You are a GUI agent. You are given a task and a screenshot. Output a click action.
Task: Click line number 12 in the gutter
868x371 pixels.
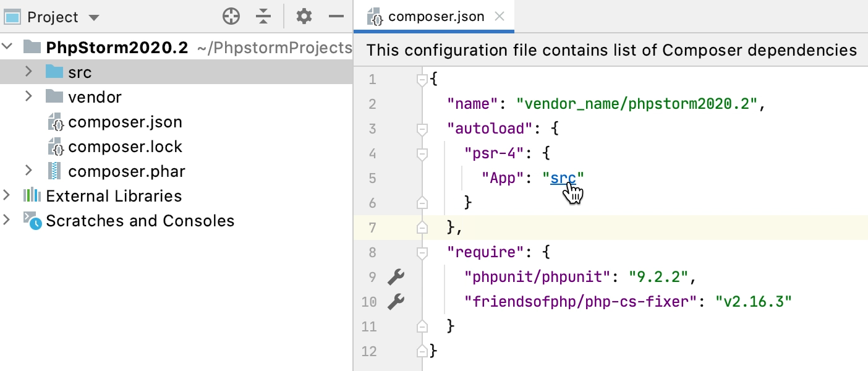[x=369, y=351]
